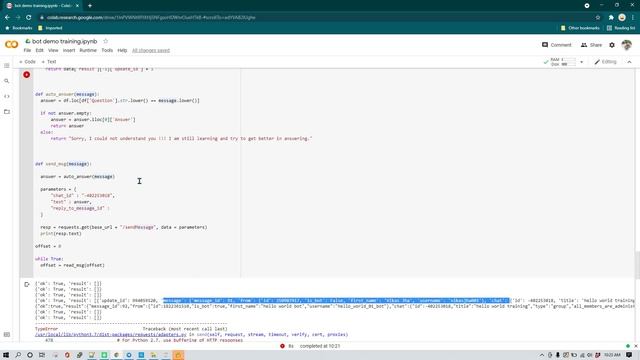The image size is (640, 360).
Task: Open the Editing mode dropdown
Action: pos(605,62)
